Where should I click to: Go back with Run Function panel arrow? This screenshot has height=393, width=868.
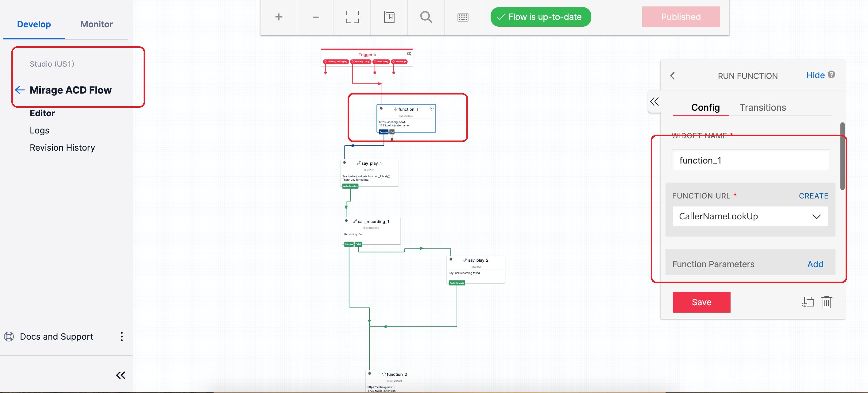click(673, 76)
